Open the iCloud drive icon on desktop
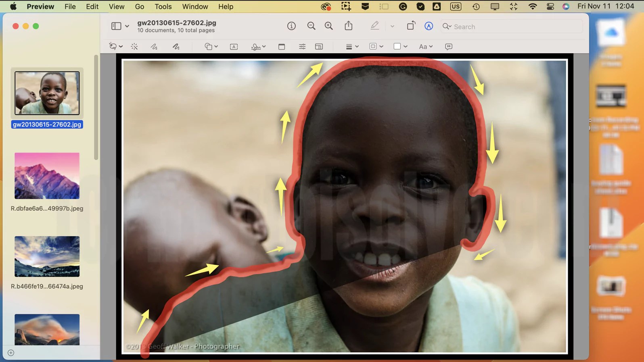 pyautogui.click(x=611, y=32)
